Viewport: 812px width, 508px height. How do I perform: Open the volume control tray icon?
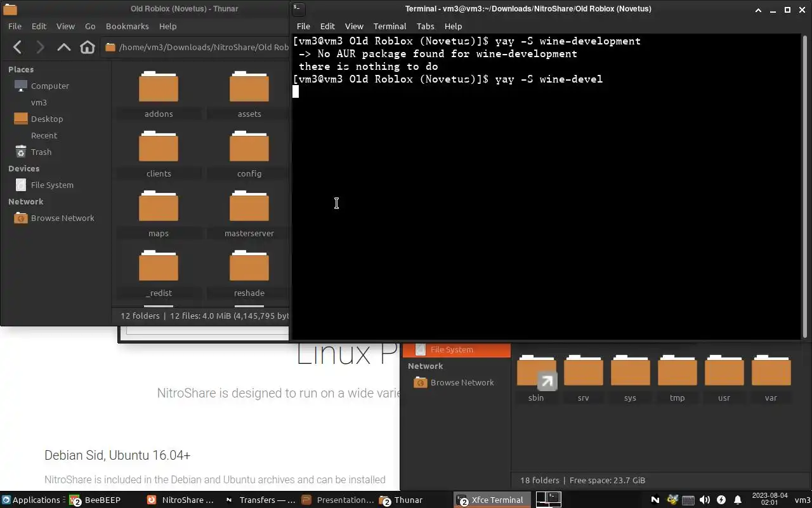[x=705, y=500]
